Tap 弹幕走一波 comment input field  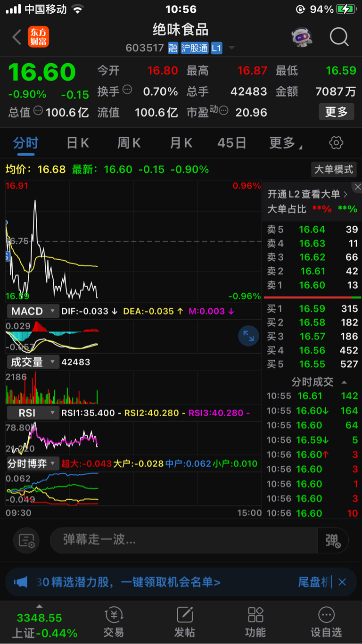[x=184, y=540]
